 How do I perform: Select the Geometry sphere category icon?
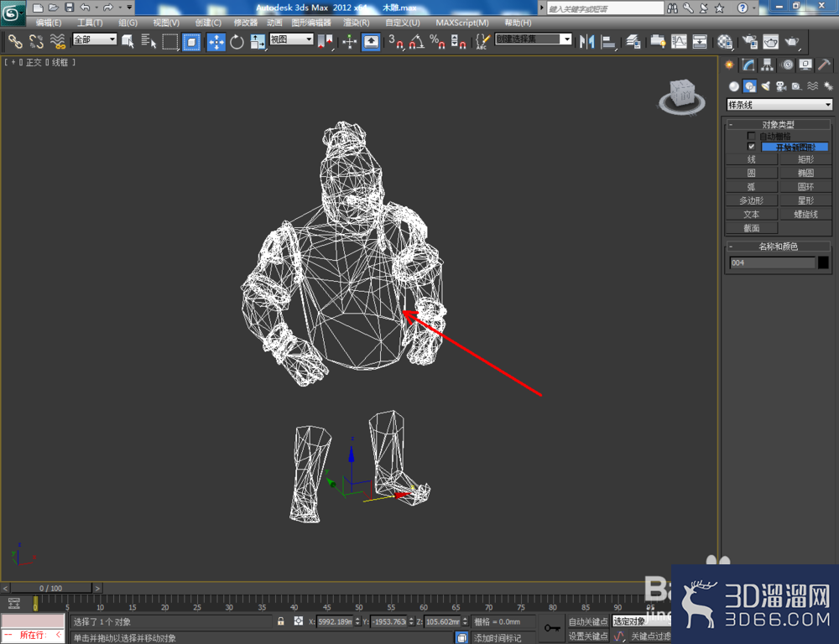733,86
